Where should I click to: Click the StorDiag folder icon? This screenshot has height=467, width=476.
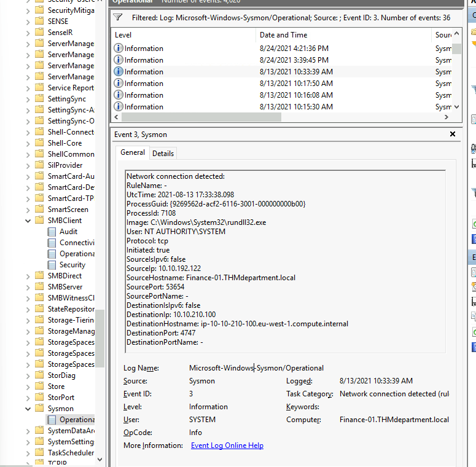(39, 375)
